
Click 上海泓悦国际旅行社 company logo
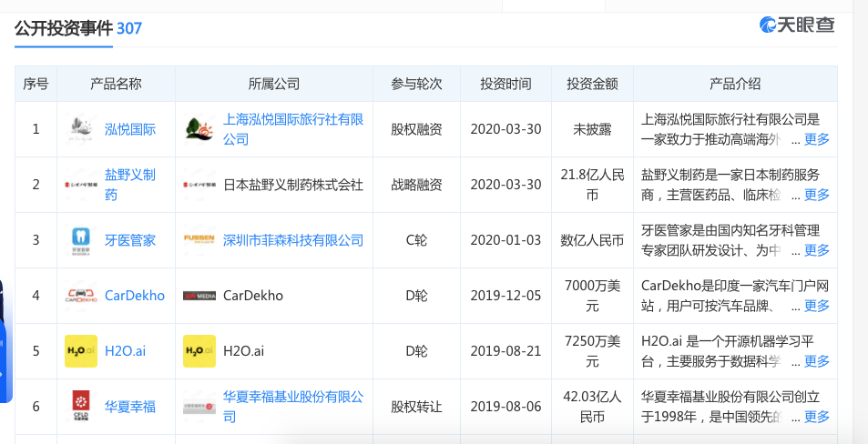coord(199,129)
